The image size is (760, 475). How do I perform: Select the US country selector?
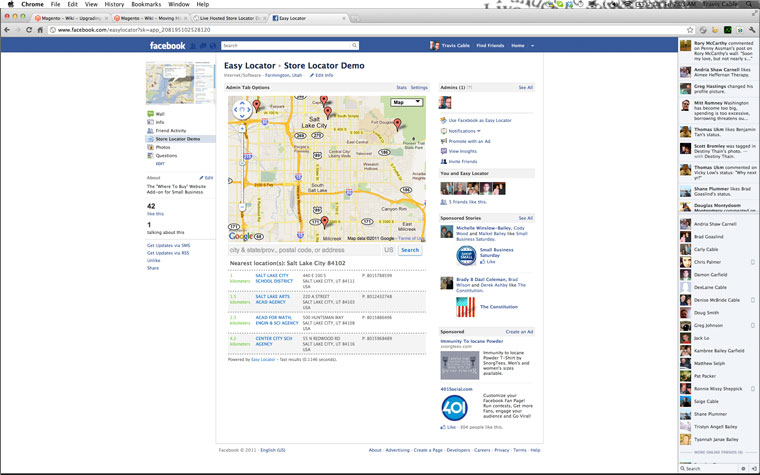coord(389,250)
